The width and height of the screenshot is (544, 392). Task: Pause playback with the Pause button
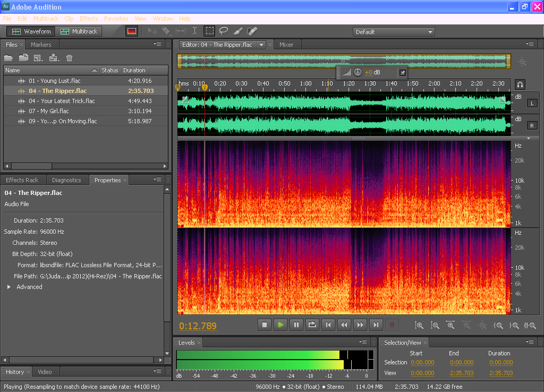point(296,325)
